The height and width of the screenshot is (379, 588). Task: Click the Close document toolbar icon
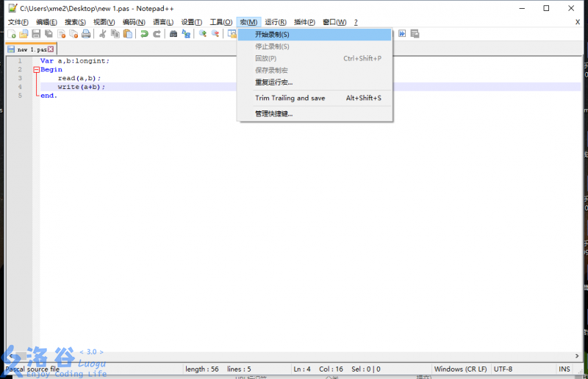[x=61, y=34]
